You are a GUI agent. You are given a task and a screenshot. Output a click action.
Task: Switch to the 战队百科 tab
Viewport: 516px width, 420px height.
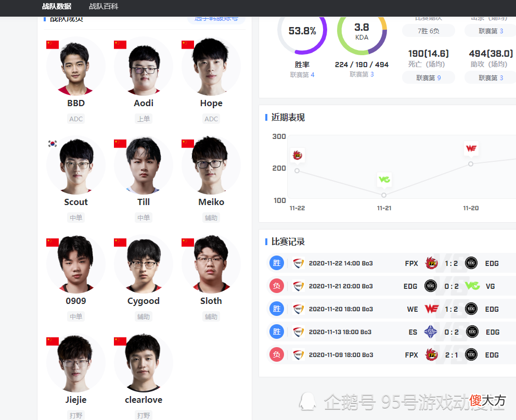104,6
